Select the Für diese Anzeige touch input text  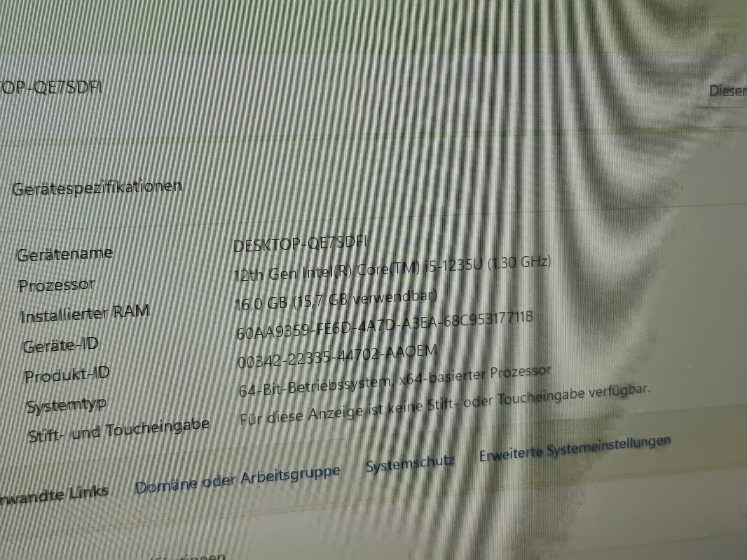click(445, 406)
